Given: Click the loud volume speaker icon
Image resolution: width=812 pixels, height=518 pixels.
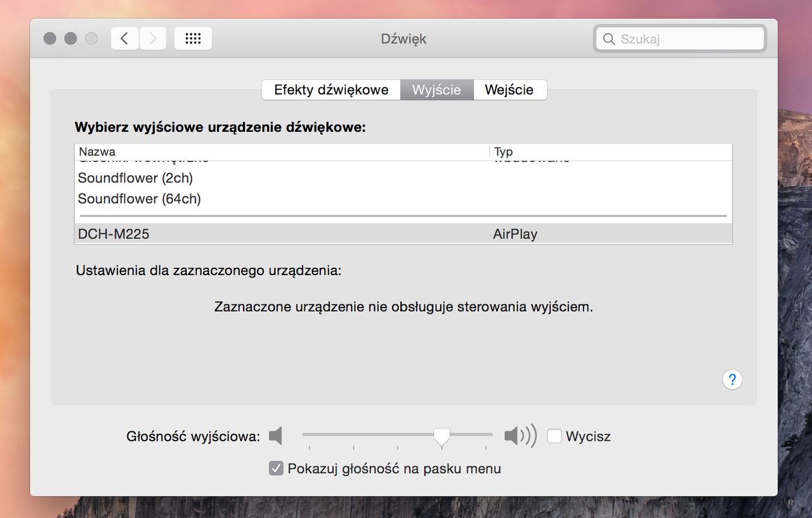Looking at the screenshot, I should (x=521, y=436).
